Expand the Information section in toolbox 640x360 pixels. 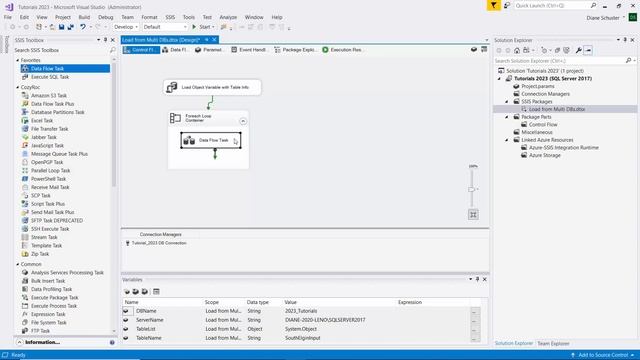click(20, 342)
